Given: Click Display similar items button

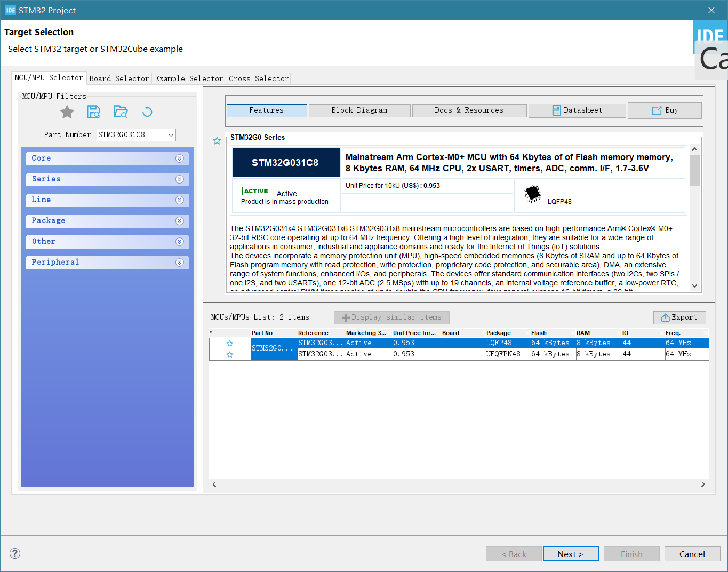Looking at the screenshot, I should (x=391, y=317).
